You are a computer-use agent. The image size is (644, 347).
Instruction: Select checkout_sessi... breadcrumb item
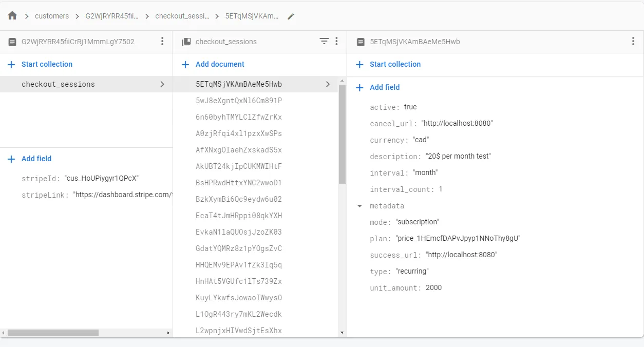182,16
